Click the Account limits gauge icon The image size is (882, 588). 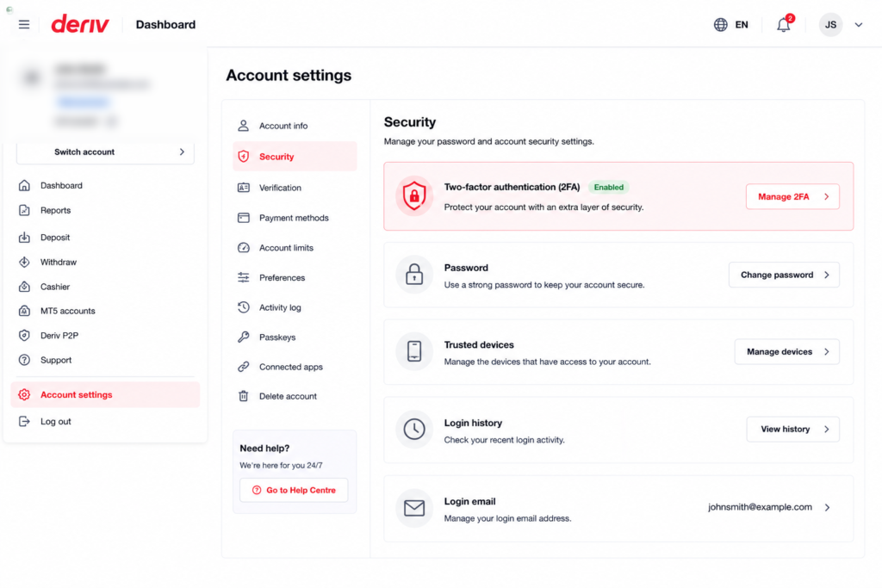pyautogui.click(x=243, y=248)
